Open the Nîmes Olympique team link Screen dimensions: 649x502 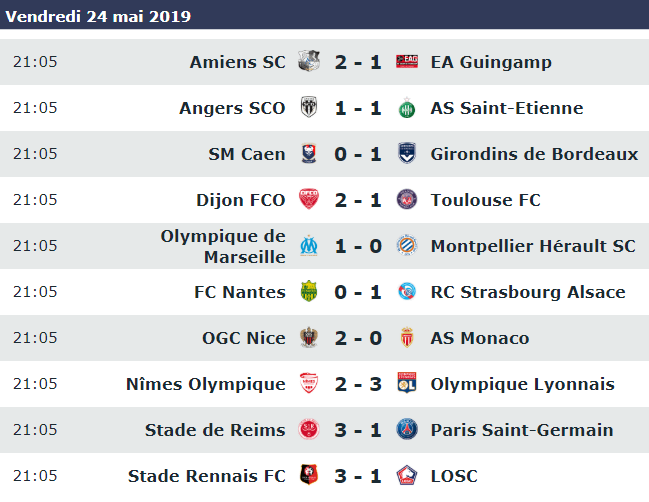point(206,384)
